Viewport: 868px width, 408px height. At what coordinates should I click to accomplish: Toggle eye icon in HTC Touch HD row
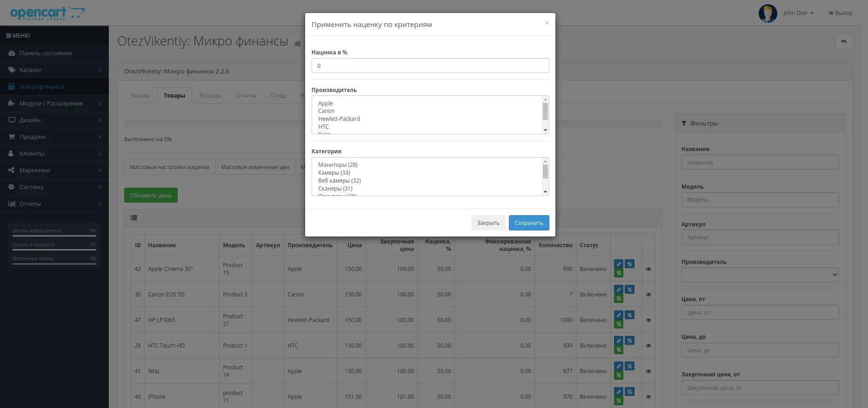[648, 346]
